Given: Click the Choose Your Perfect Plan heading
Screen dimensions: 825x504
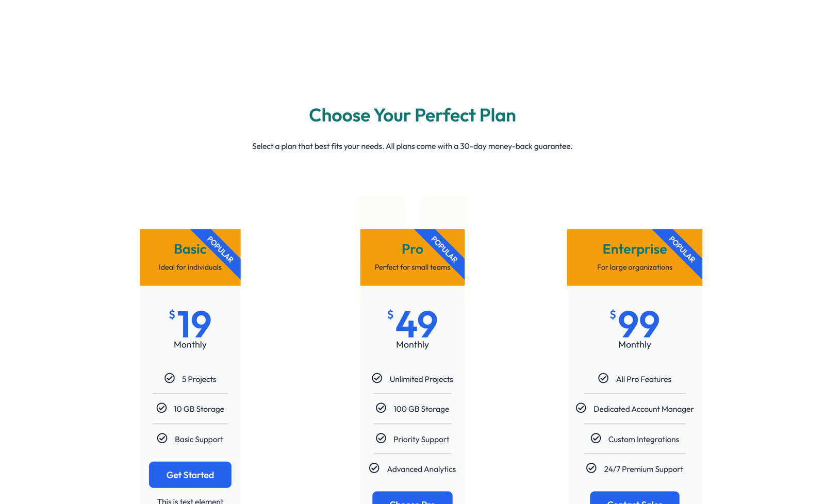Looking at the screenshot, I should coord(412,115).
